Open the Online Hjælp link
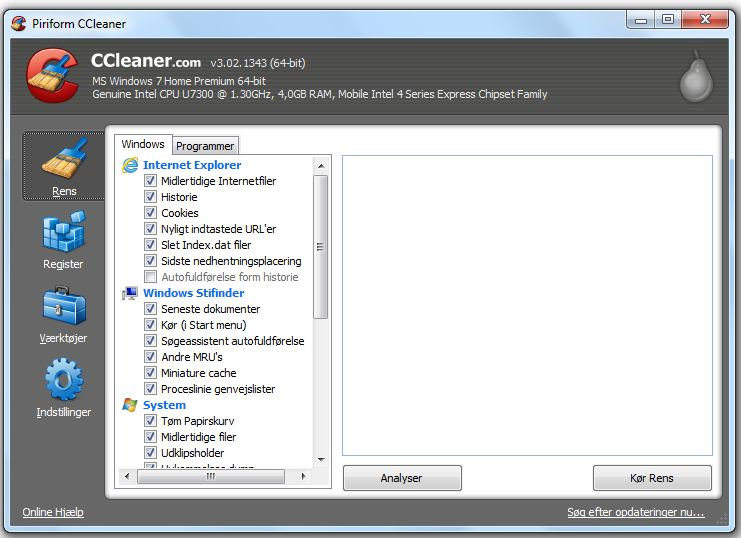 [x=53, y=512]
